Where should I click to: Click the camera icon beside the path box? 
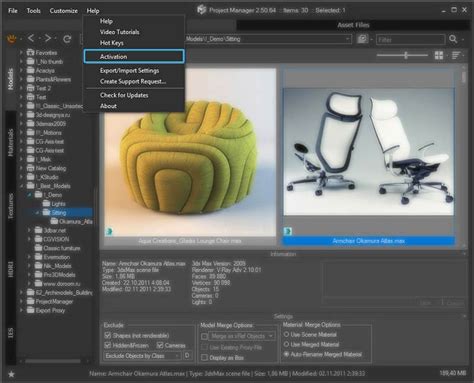tap(362, 39)
